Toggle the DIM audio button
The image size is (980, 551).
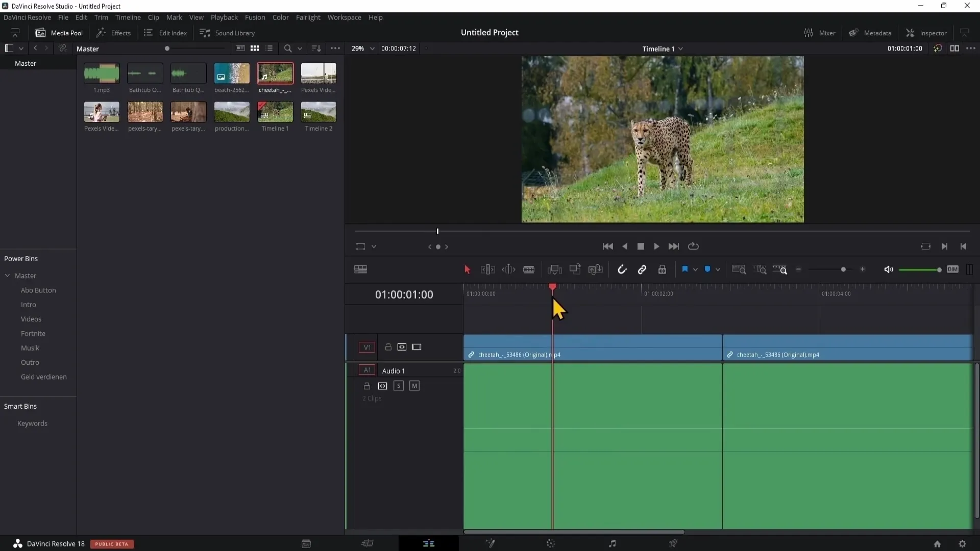pos(952,269)
